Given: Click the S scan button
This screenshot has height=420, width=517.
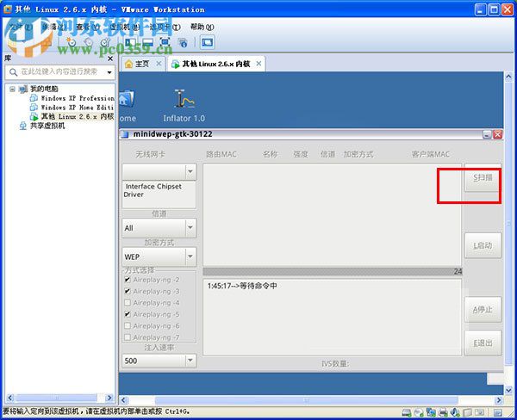Looking at the screenshot, I should (483, 178).
